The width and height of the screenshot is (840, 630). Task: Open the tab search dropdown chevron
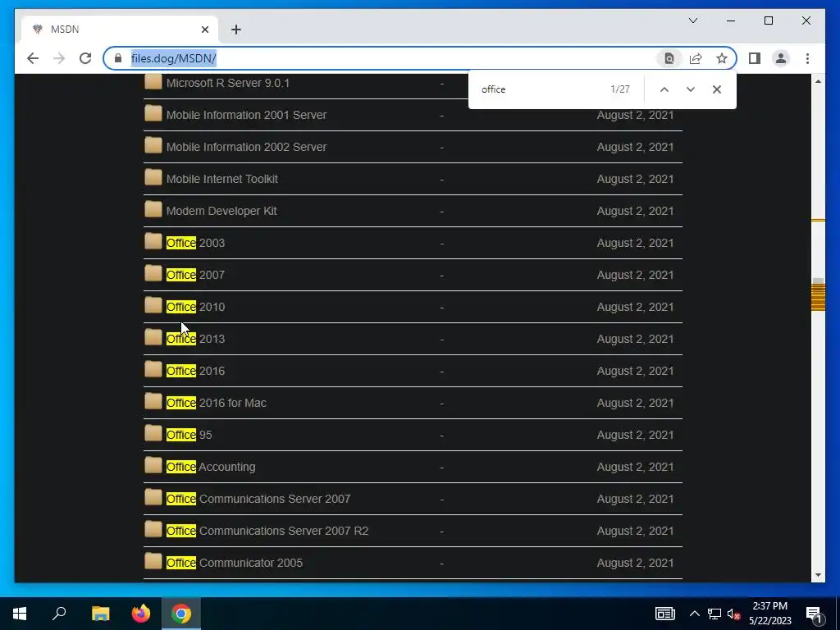point(693,21)
